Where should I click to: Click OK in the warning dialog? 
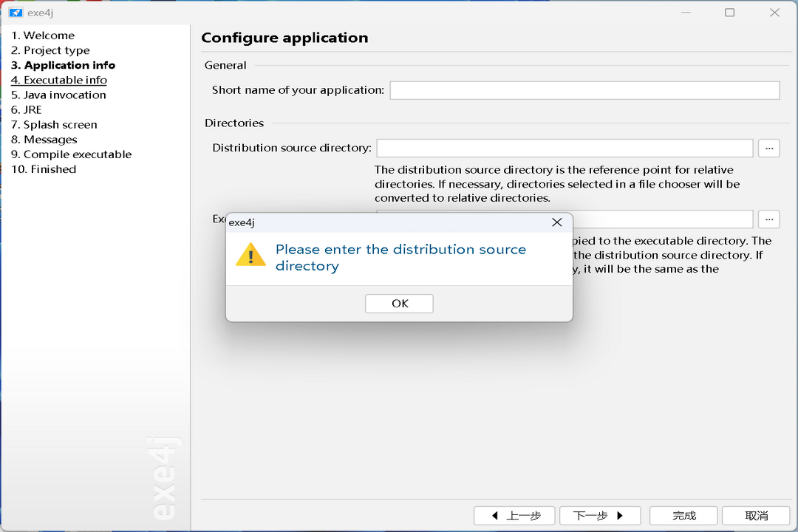(x=399, y=304)
